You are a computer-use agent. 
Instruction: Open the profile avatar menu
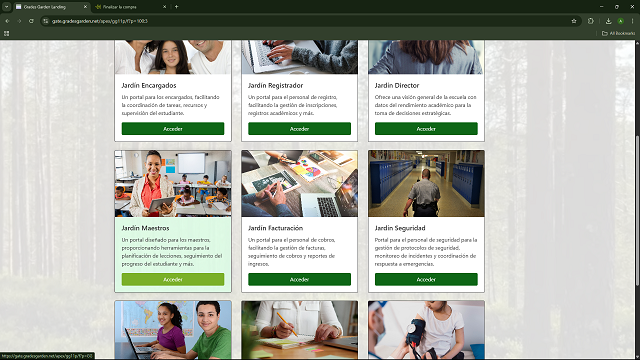[620, 21]
